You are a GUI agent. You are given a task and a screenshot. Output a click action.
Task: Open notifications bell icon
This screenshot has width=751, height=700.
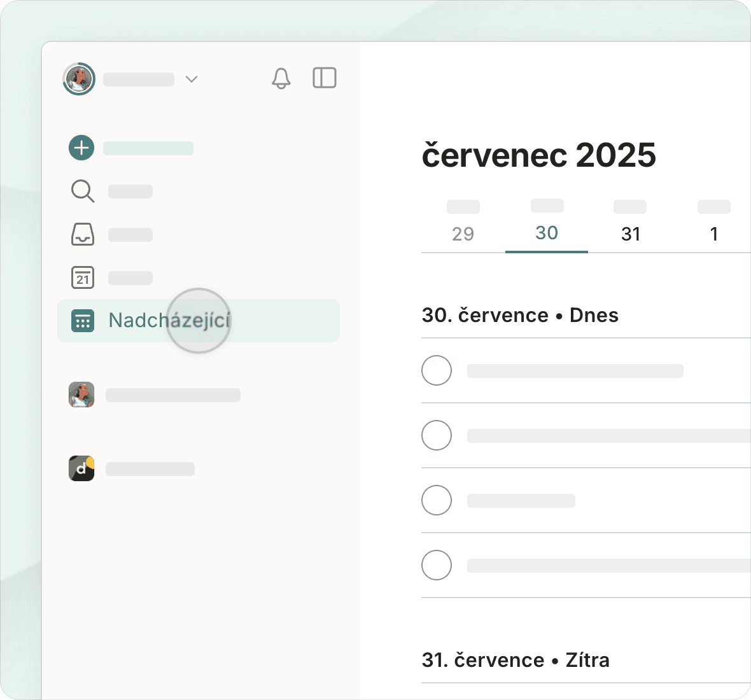281,78
